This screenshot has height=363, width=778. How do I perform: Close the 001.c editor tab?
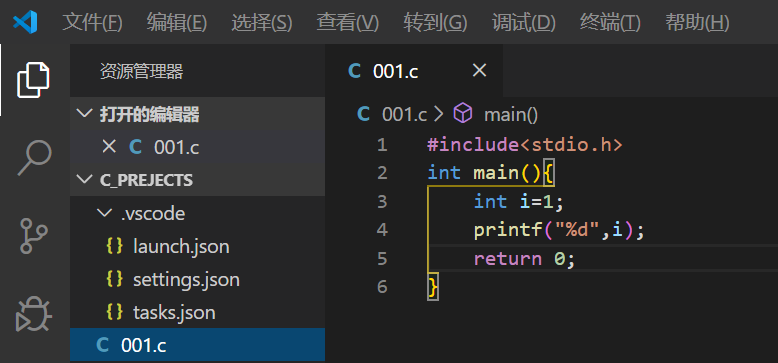479,71
